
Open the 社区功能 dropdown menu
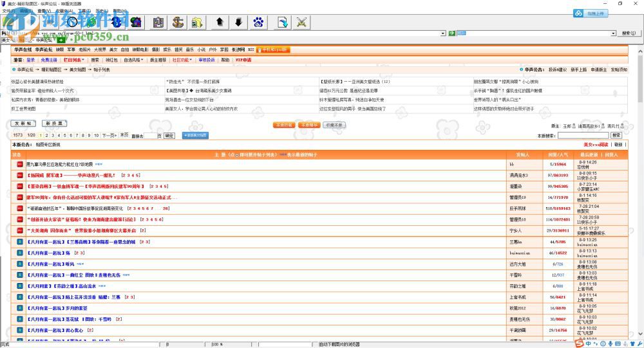point(182,60)
